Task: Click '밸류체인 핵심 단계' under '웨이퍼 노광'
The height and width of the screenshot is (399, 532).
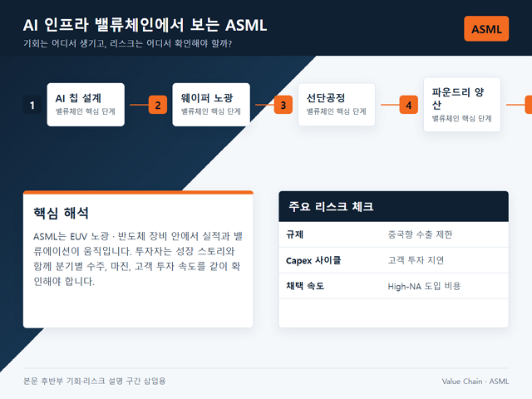Action: (x=211, y=111)
